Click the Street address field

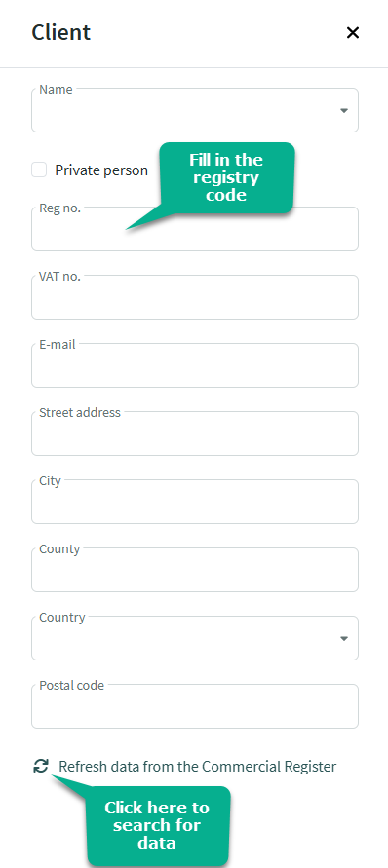point(195,433)
